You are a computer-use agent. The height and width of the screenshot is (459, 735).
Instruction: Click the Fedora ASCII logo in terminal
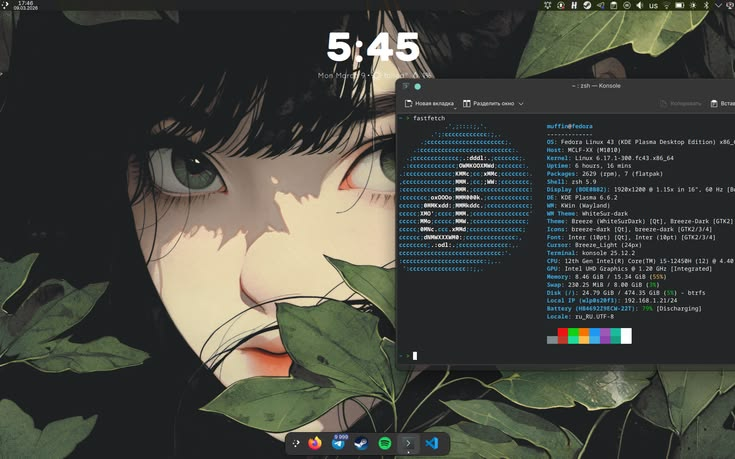pyautogui.click(x=465, y=197)
